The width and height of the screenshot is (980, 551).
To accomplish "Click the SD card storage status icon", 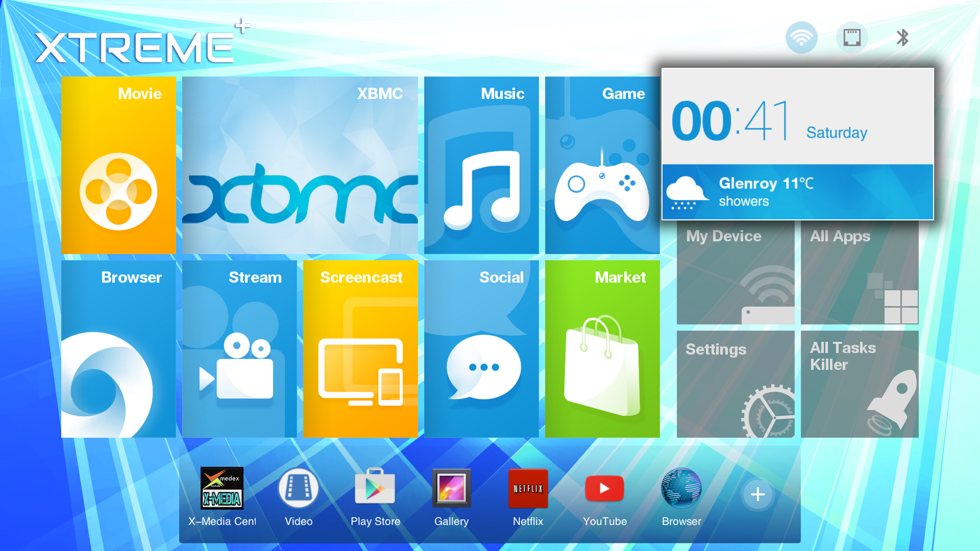I will click(x=852, y=37).
